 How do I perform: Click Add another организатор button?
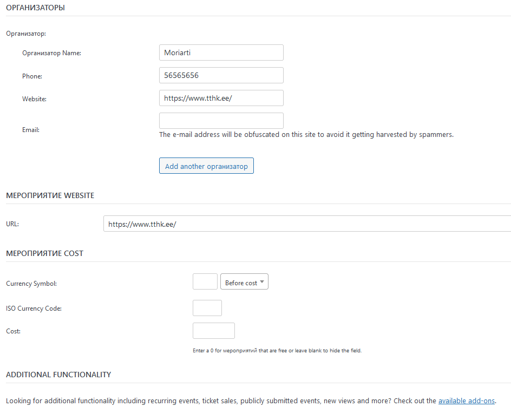[206, 166]
